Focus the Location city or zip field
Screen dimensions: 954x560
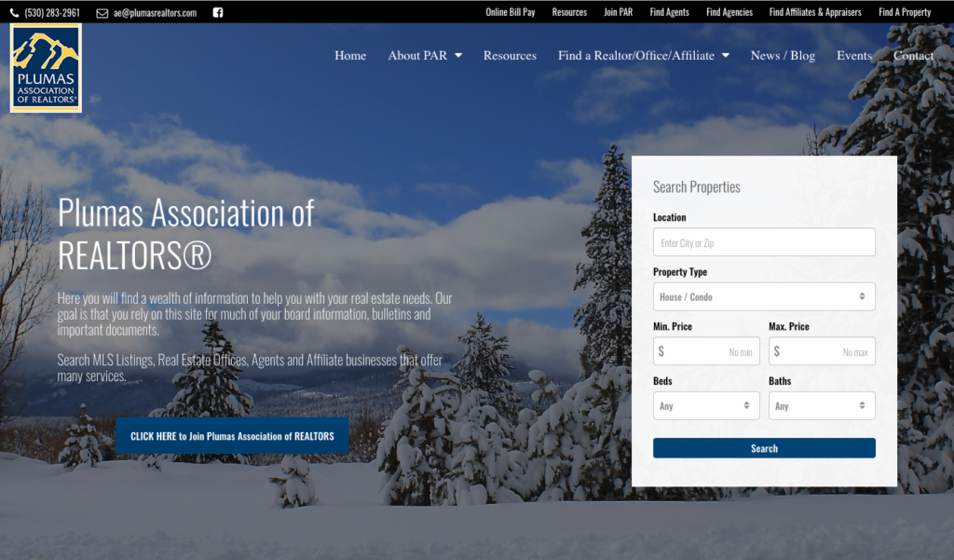tap(764, 242)
